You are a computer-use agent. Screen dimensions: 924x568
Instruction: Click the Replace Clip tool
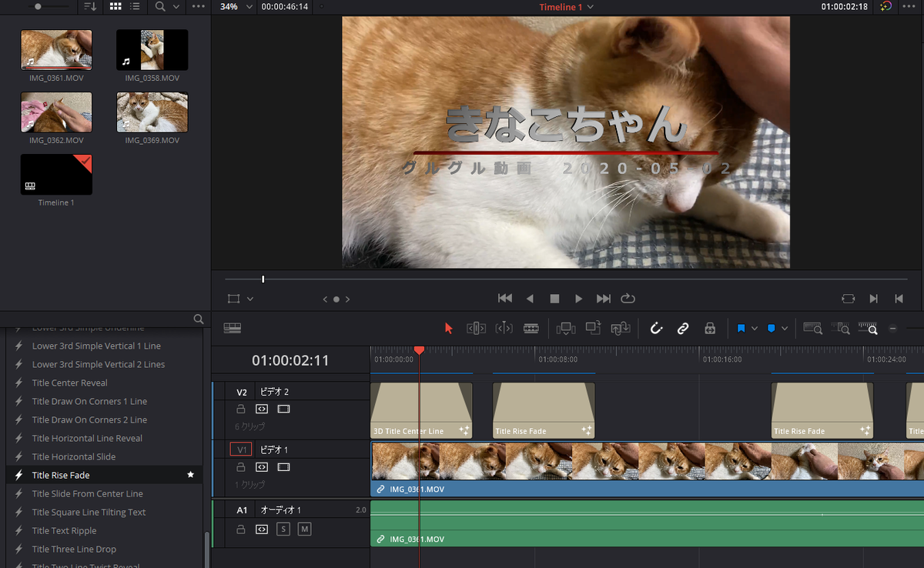(621, 329)
